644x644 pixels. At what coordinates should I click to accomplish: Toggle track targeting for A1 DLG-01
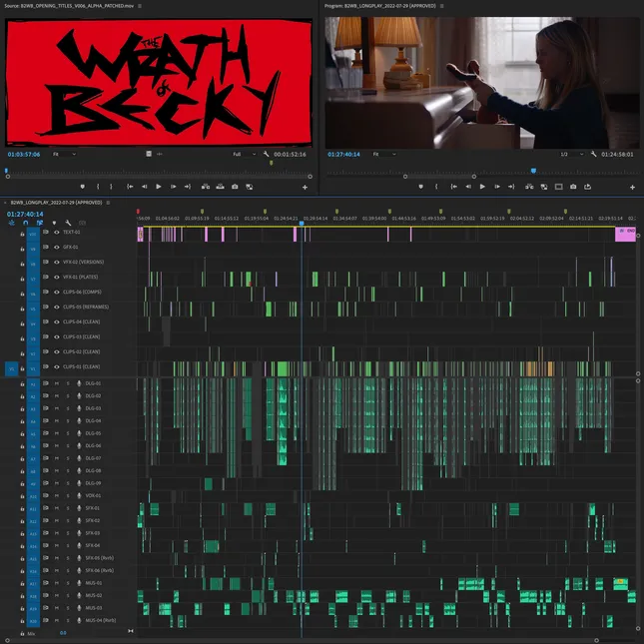[x=33, y=384]
